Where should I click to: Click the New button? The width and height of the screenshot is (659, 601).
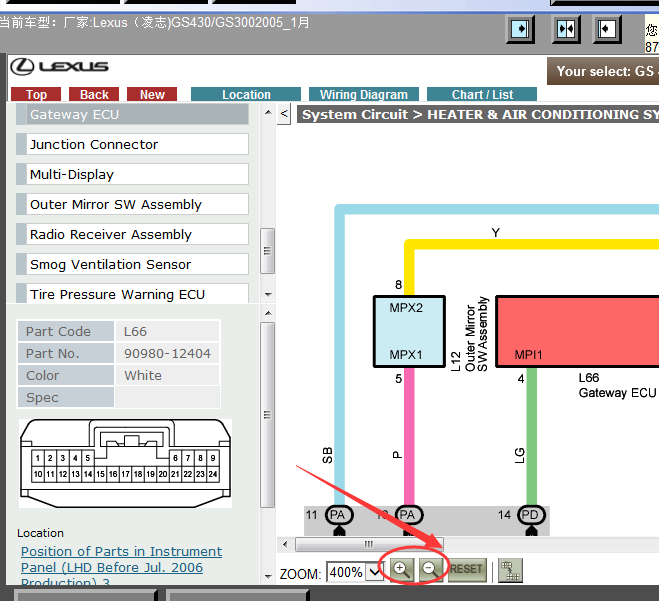tap(152, 94)
